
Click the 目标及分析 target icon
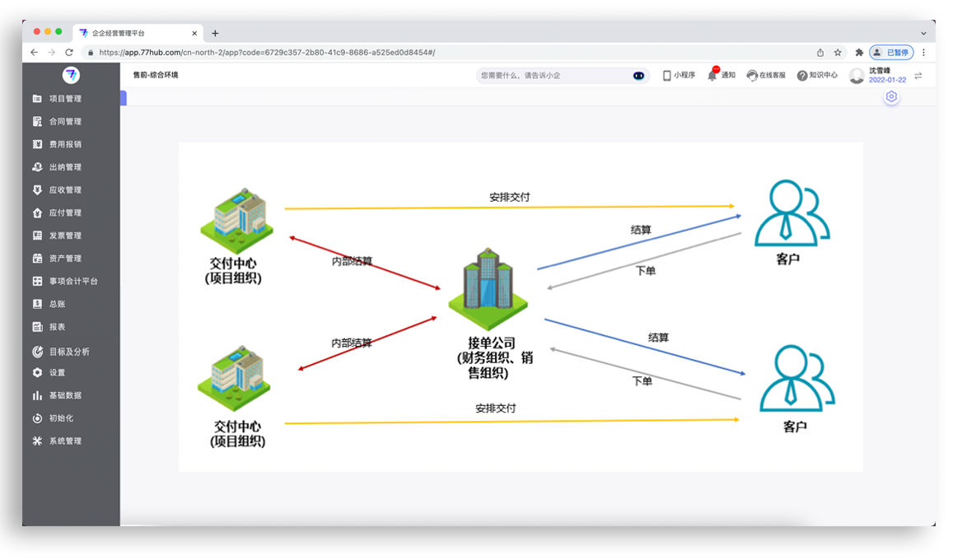click(37, 352)
